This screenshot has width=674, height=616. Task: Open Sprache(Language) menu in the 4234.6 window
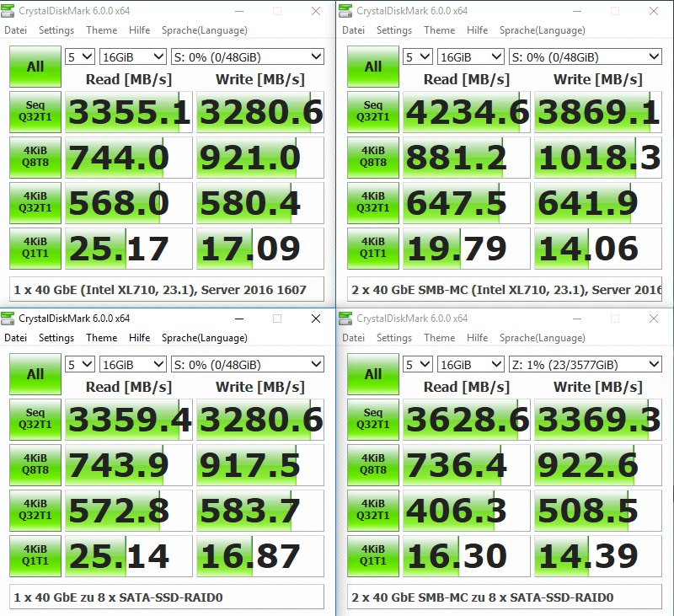pos(543,30)
